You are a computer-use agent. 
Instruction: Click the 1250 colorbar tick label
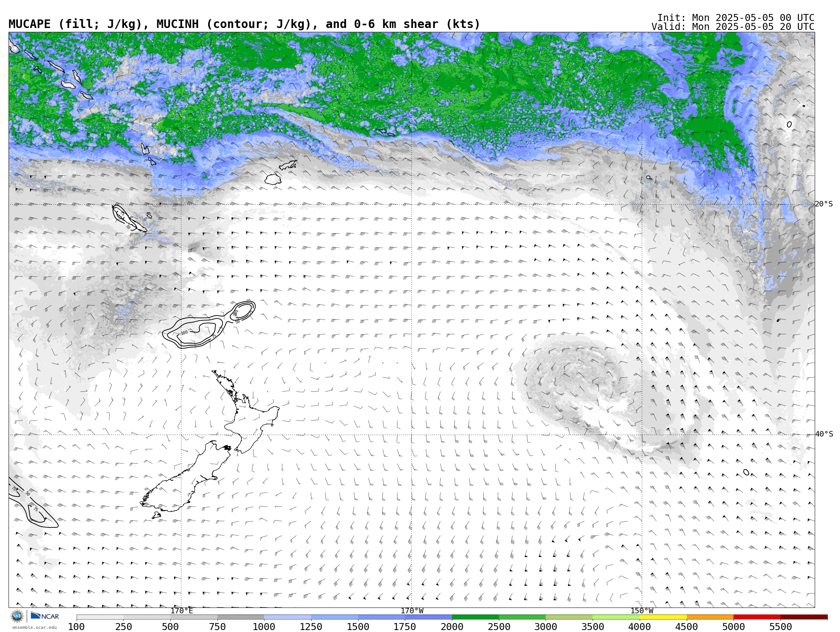click(x=311, y=627)
